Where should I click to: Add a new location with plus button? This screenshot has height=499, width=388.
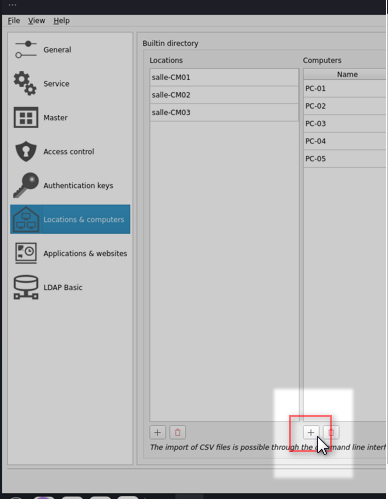point(158,432)
